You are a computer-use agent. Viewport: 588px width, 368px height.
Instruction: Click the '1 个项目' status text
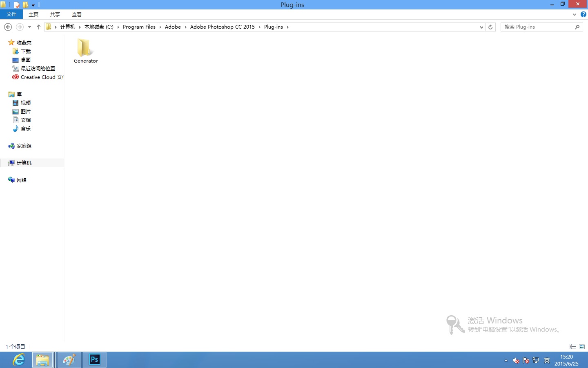coord(15,347)
